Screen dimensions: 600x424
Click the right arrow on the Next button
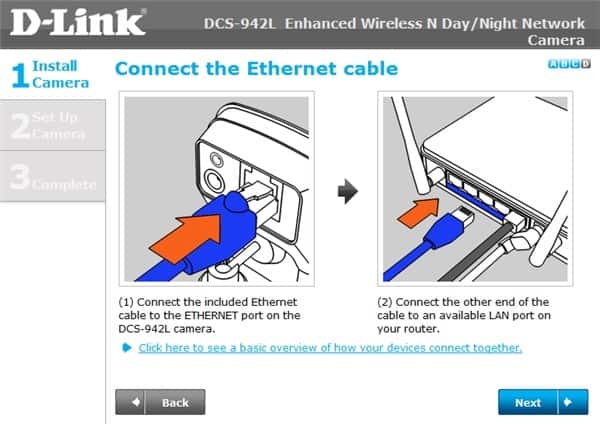[568, 402]
